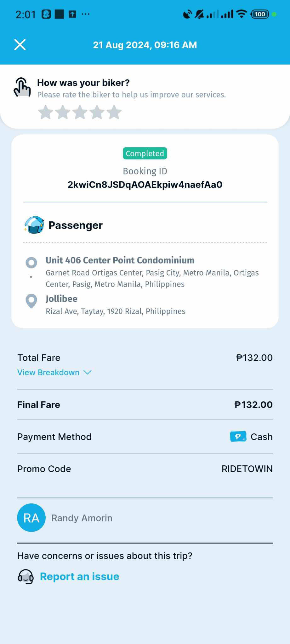Open Report an issue link

pos(79,576)
